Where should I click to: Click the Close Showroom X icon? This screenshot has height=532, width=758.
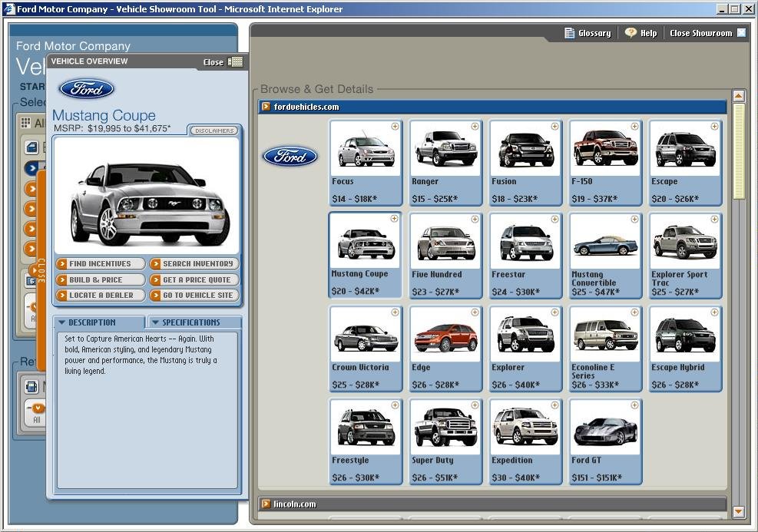click(x=741, y=33)
